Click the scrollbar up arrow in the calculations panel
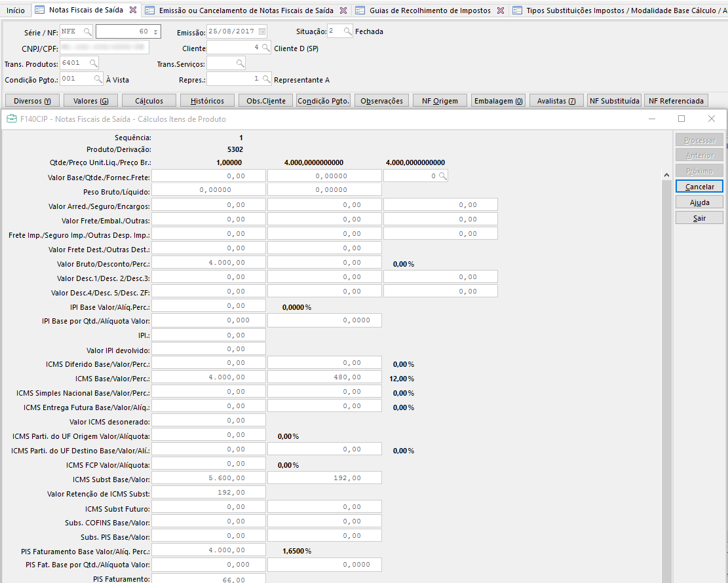Screen dimensions: 728x583 [x=666, y=175]
